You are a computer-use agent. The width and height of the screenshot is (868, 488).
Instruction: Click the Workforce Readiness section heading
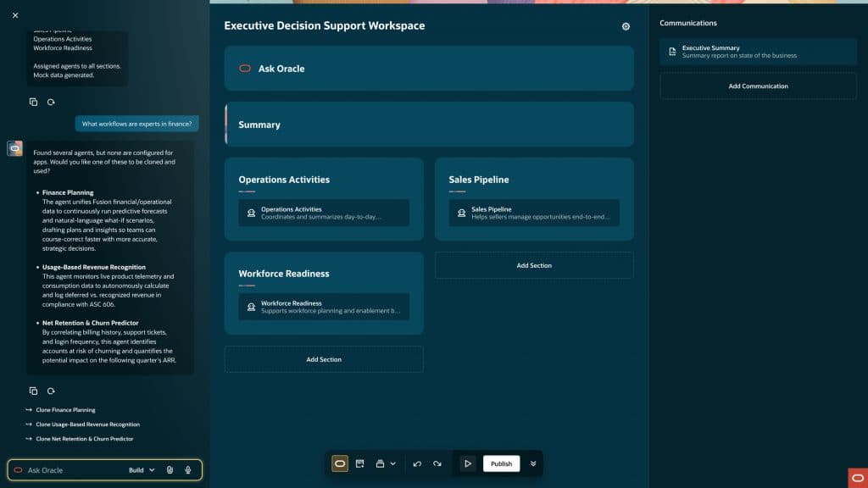pos(284,274)
